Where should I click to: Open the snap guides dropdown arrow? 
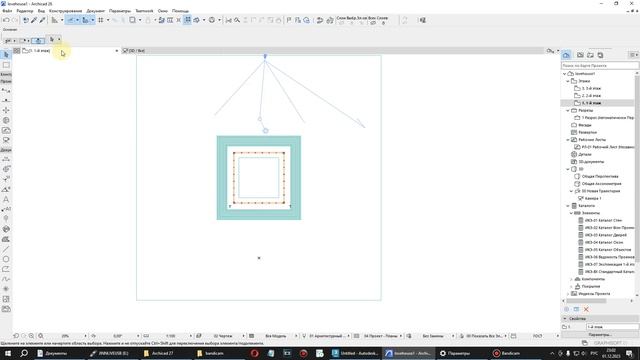pyautogui.click(x=93, y=20)
